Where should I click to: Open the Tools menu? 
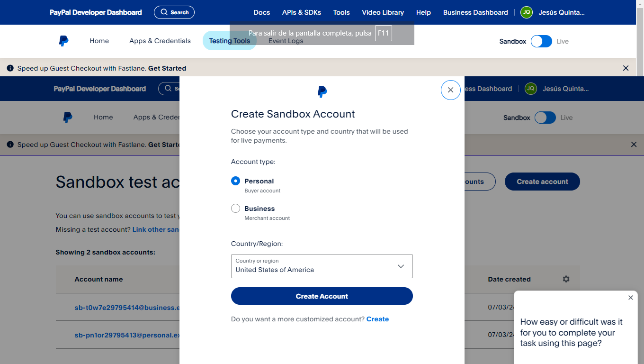(x=341, y=12)
